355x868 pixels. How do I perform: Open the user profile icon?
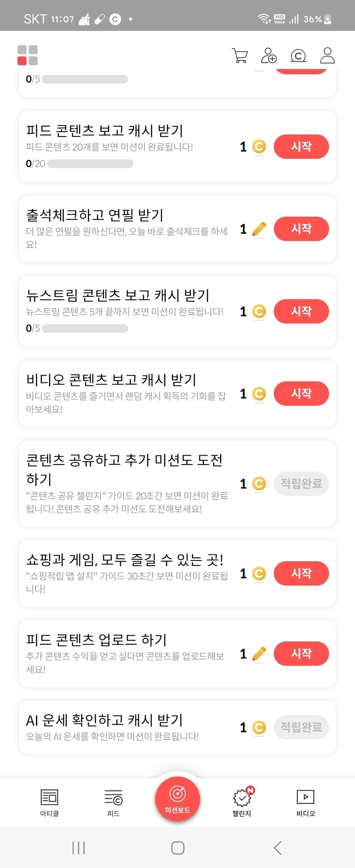click(x=327, y=55)
